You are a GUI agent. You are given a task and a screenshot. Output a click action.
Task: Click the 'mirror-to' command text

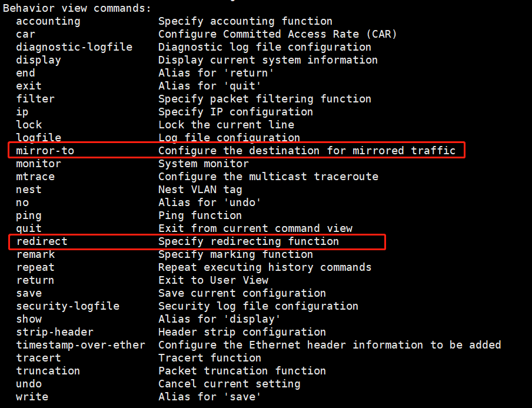pyautogui.click(x=45, y=151)
